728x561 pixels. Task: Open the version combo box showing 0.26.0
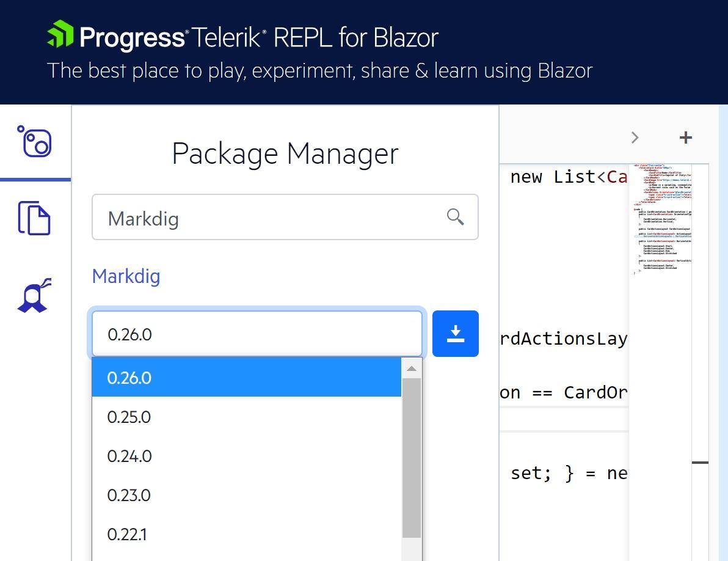(x=257, y=334)
